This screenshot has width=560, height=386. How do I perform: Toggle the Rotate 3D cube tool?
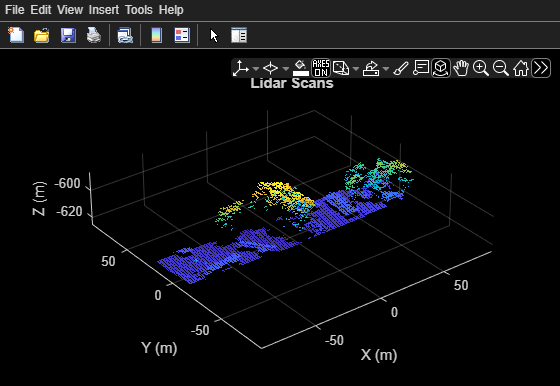coord(441,68)
